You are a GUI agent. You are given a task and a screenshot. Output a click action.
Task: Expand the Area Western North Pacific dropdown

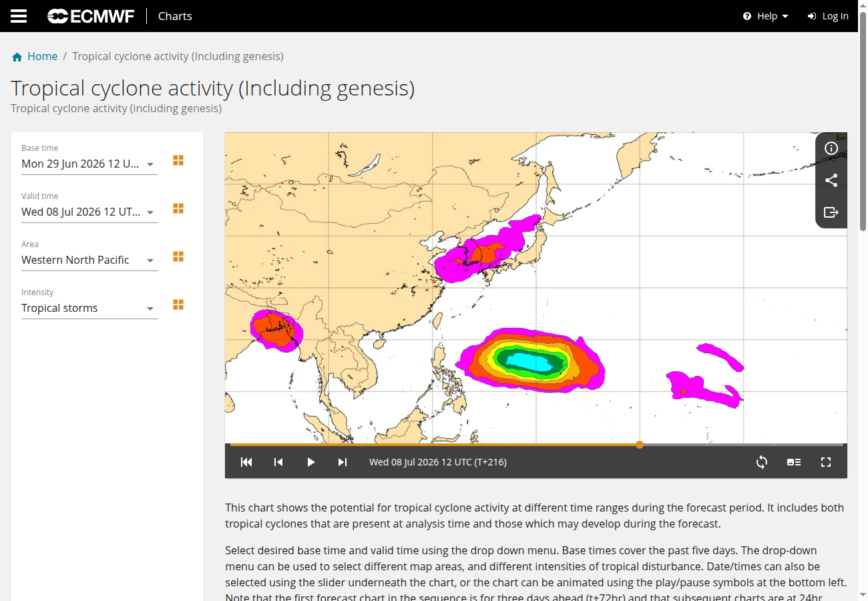click(x=89, y=260)
